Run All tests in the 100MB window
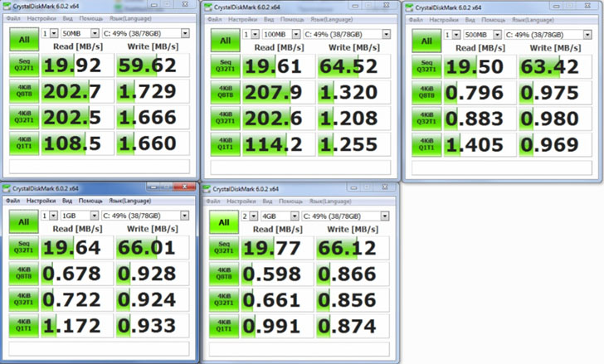 (226, 41)
